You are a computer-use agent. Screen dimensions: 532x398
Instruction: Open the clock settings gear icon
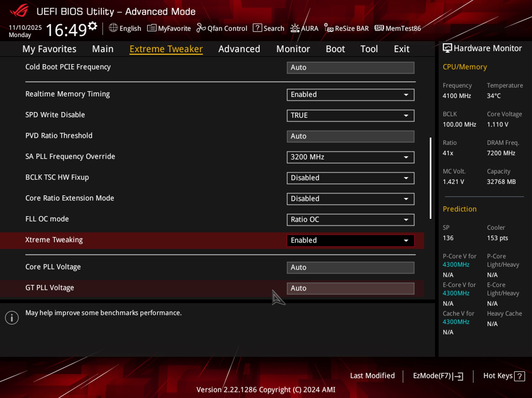93,26
